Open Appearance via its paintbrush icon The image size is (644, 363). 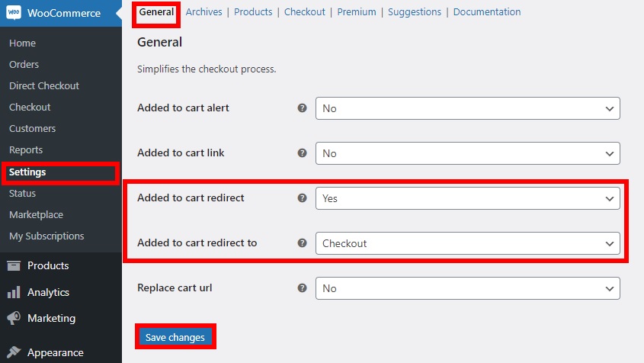click(14, 352)
